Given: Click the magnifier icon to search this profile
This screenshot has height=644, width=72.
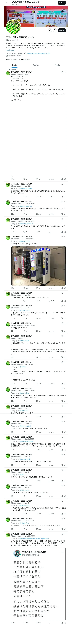Looking at the screenshot, I should [x=55, y=30].
